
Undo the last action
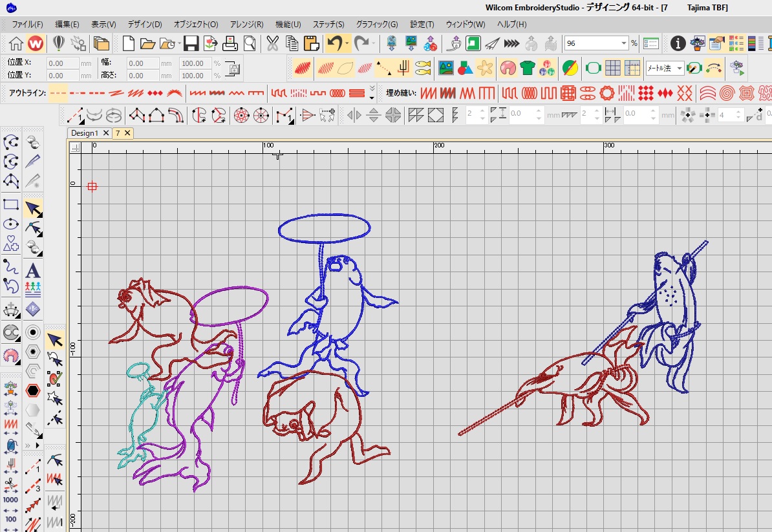click(x=335, y=44)
